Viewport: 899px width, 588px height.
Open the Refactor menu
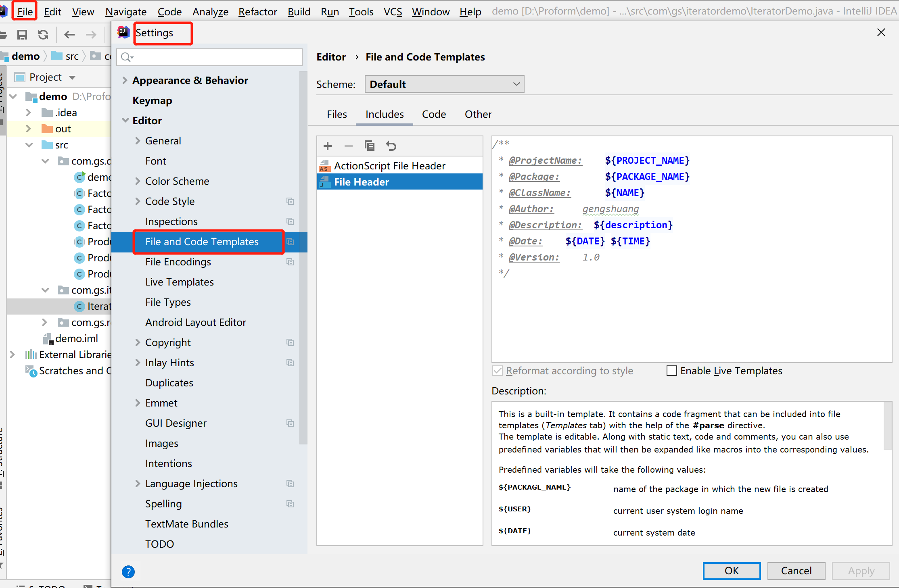tap(257, 12)
